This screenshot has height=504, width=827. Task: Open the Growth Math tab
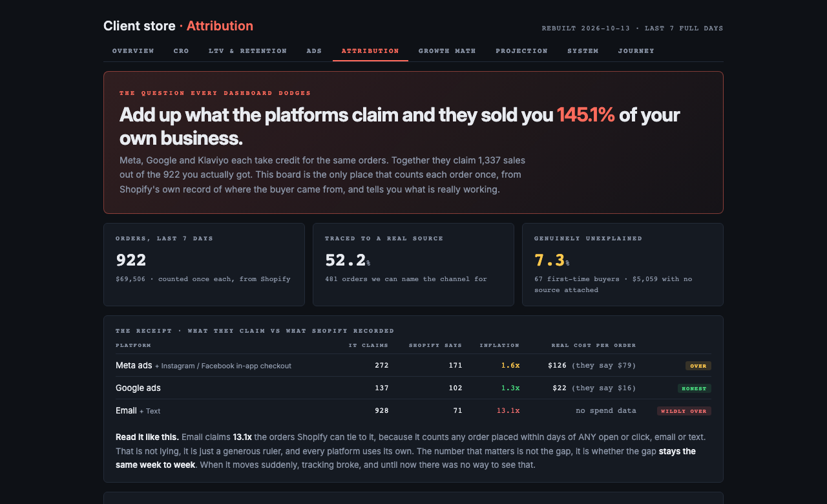click(447, 51)
